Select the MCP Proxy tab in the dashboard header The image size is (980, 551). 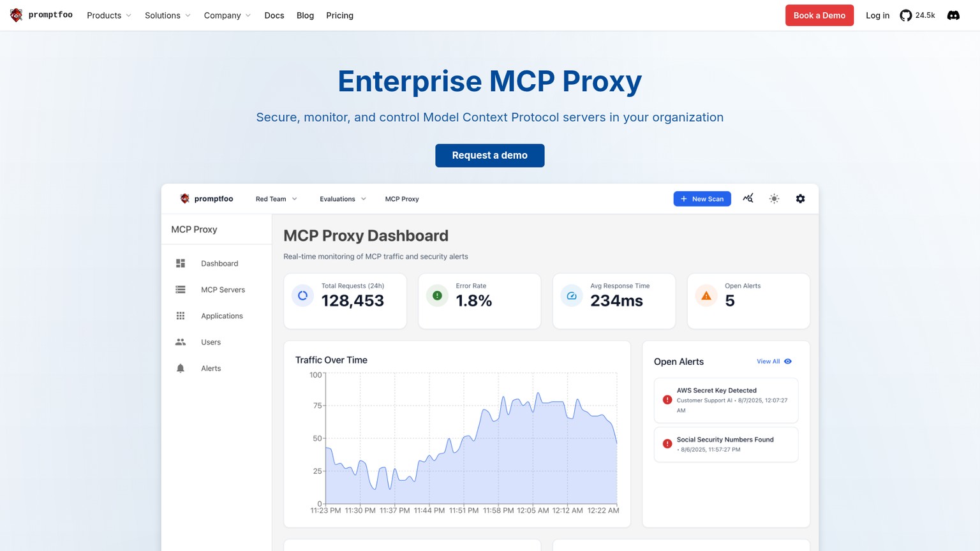pyautogui.click(x=402, y=199)
